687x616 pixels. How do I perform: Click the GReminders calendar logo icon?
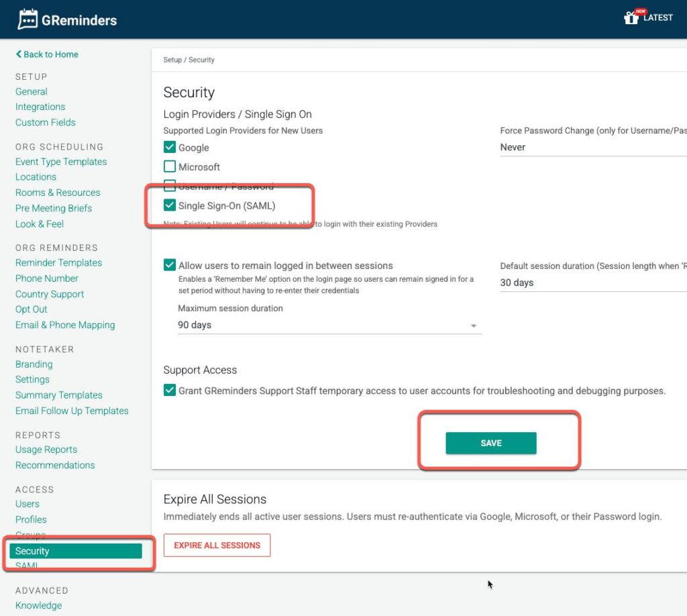click(x=28, y=19)
